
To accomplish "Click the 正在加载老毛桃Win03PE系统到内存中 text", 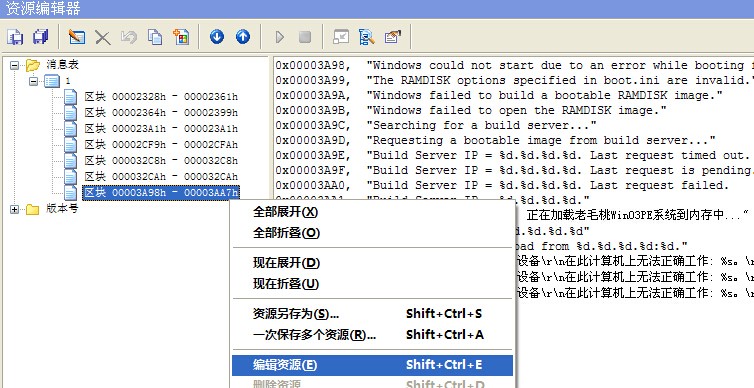I will point(638,215).
